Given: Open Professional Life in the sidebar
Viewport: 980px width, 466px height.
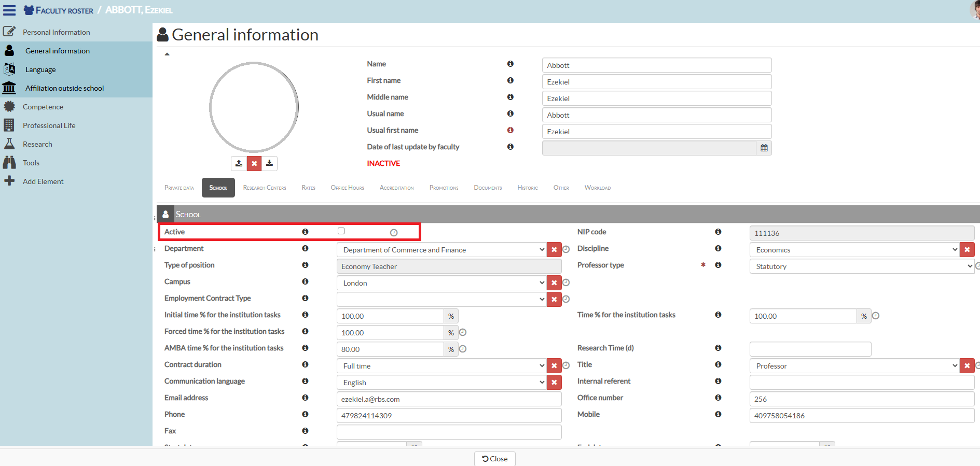Looking at the screenshot, I should tap(49, 125).
